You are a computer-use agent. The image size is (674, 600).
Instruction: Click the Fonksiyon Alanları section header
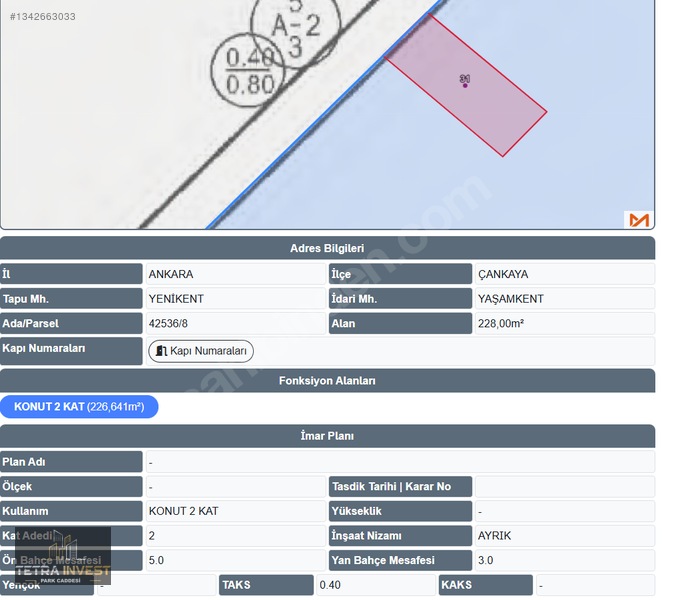(x=327, y=380)
